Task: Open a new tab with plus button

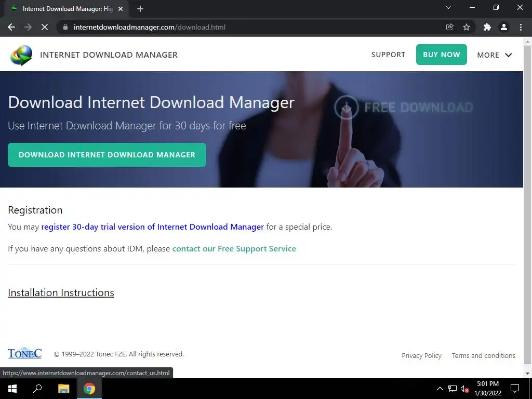Action: pos(140,9)
